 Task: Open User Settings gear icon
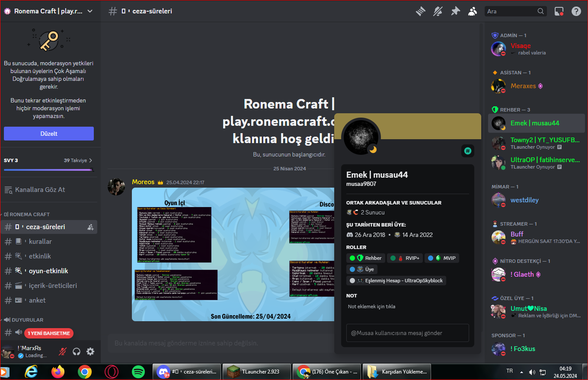90,351
